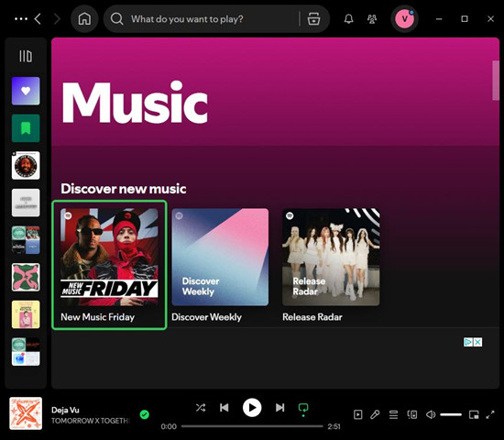This screenshot has height=440, width=504.
Task: Open Connect to a device
Action: tap(412, 414)
